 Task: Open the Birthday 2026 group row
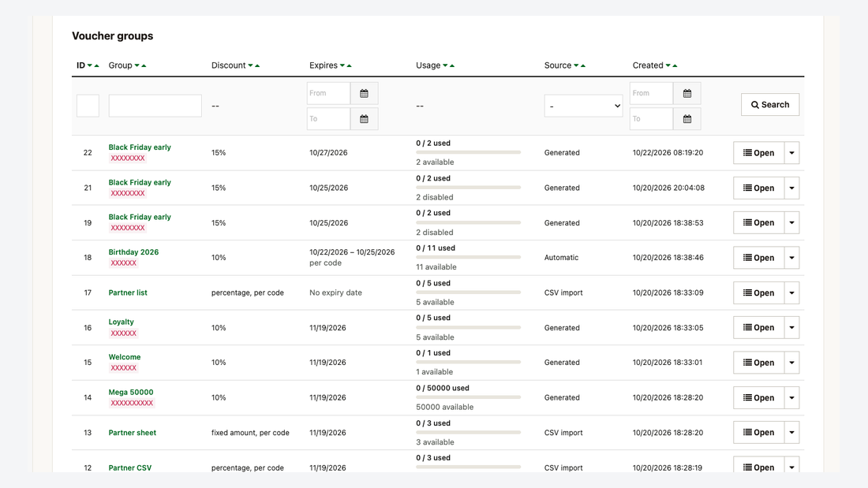point(758,258)
